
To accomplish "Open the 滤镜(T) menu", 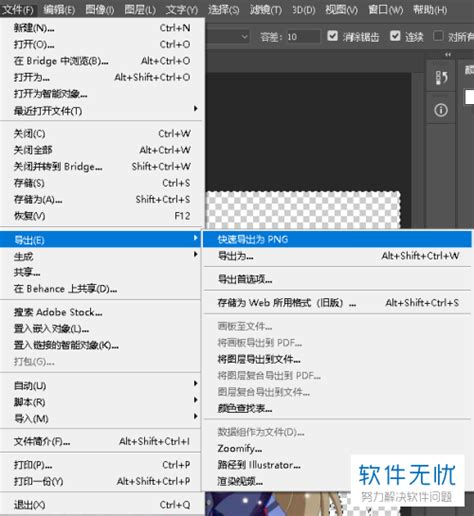I will [266, 10].
